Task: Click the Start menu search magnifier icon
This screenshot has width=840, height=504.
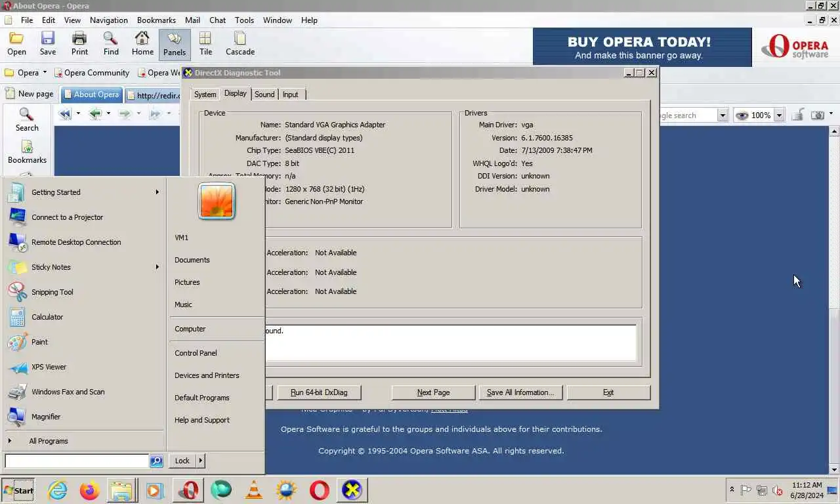Action: (156, 461)
